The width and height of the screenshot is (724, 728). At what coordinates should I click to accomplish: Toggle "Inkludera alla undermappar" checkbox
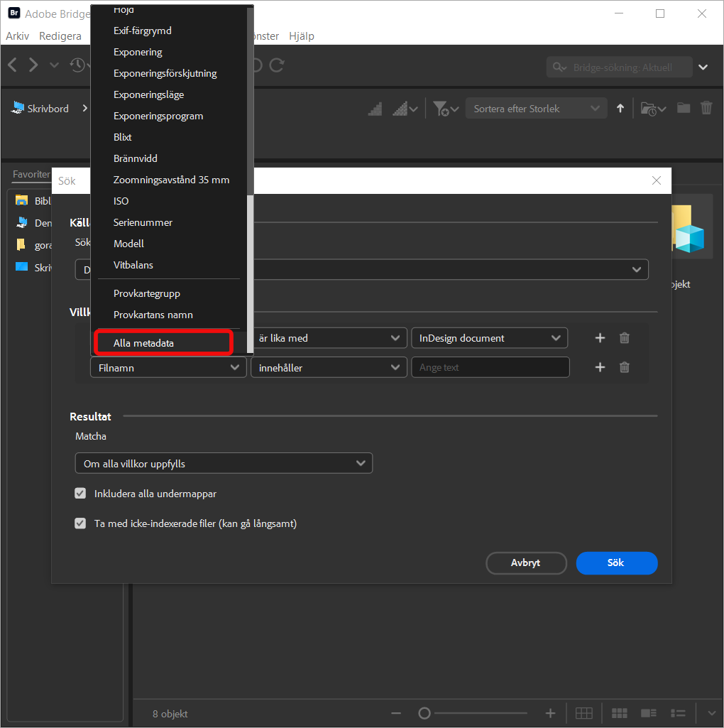(x=81, y=494)
